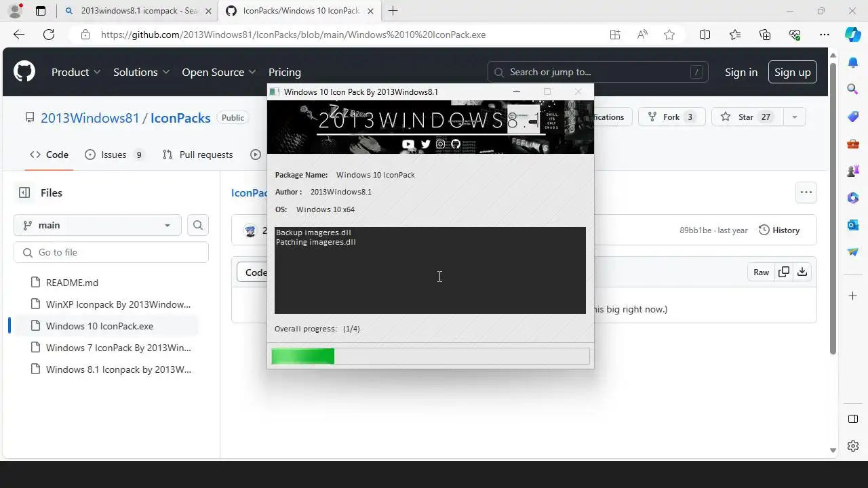Expand the Product menu
The image size is (868, 488).
pyautogui.click(x=76, y=72)
